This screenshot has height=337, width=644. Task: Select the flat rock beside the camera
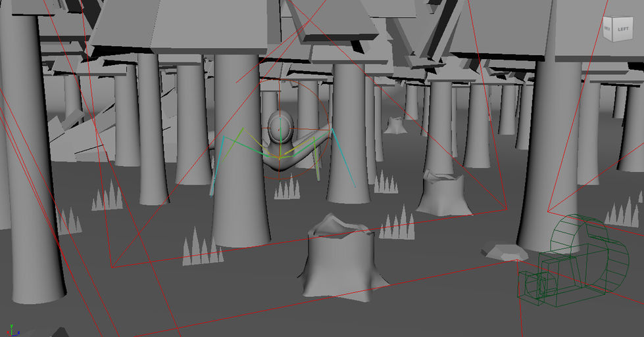[504, 252]
